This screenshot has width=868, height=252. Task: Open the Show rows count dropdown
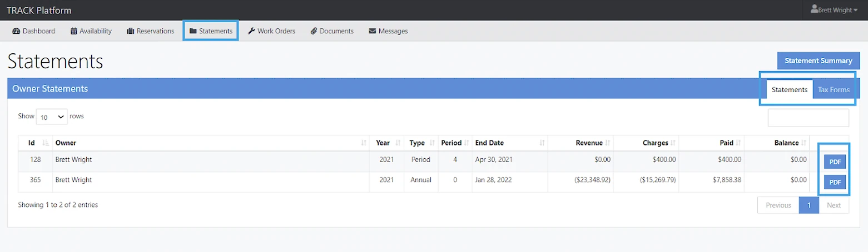coord(52,117)
